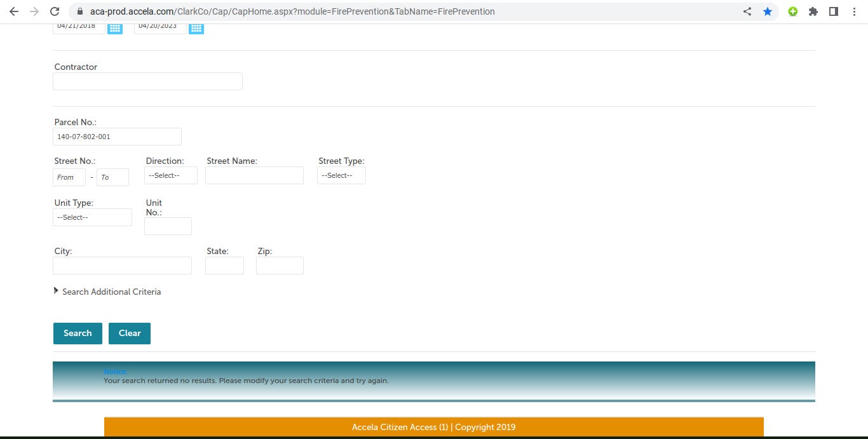Image resolution: width=868 pixels, height=439 pixels.
Task: Go back using the browser back arrow
Action: 13,11
